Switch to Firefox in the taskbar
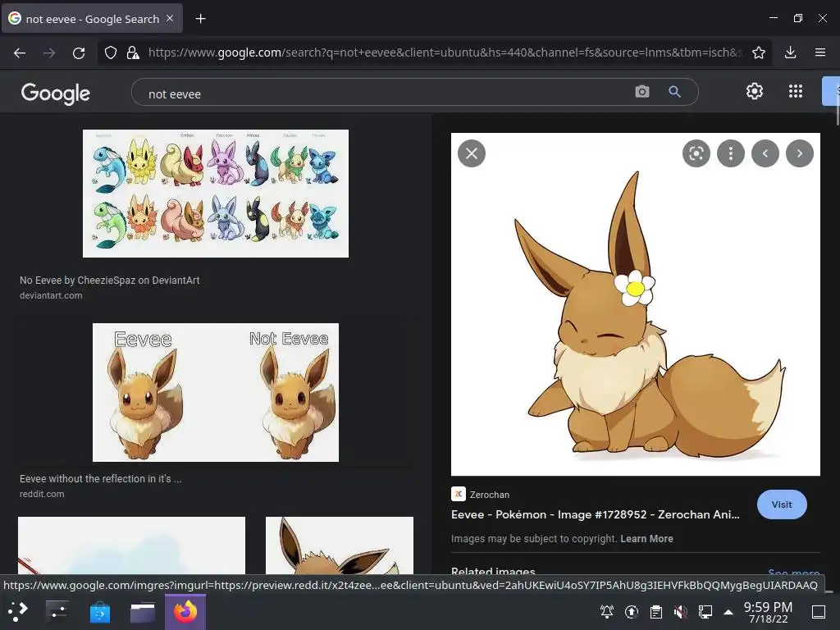Viewport: 840px width, 630px height. pos(185,612)
